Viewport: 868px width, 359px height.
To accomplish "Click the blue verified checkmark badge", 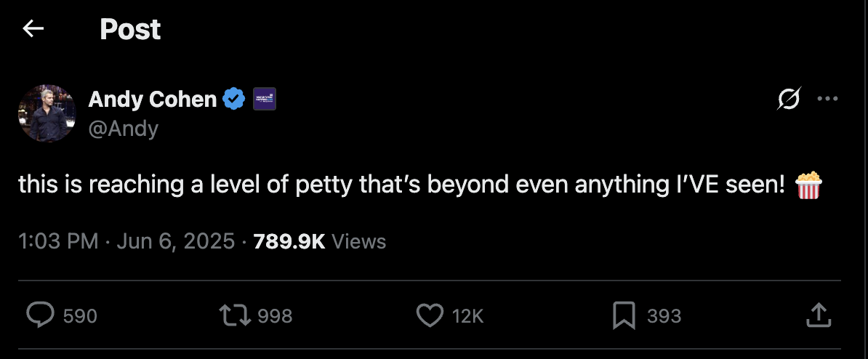I will [233, 99].
